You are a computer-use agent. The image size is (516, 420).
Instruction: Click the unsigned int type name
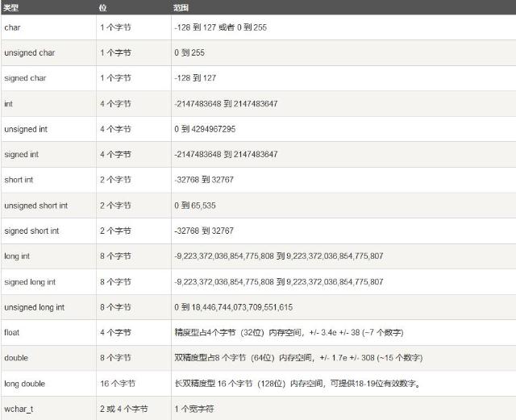[27, 129]
